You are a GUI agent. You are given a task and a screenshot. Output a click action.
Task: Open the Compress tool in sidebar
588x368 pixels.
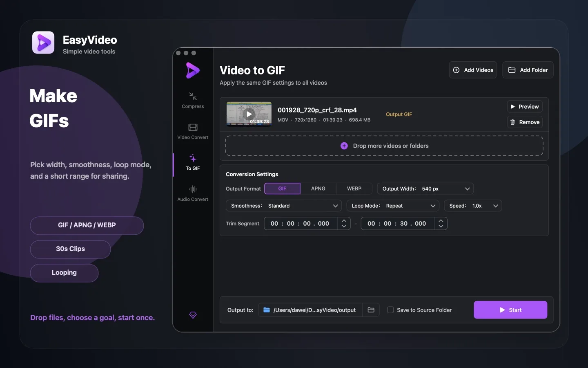(193, 100)
